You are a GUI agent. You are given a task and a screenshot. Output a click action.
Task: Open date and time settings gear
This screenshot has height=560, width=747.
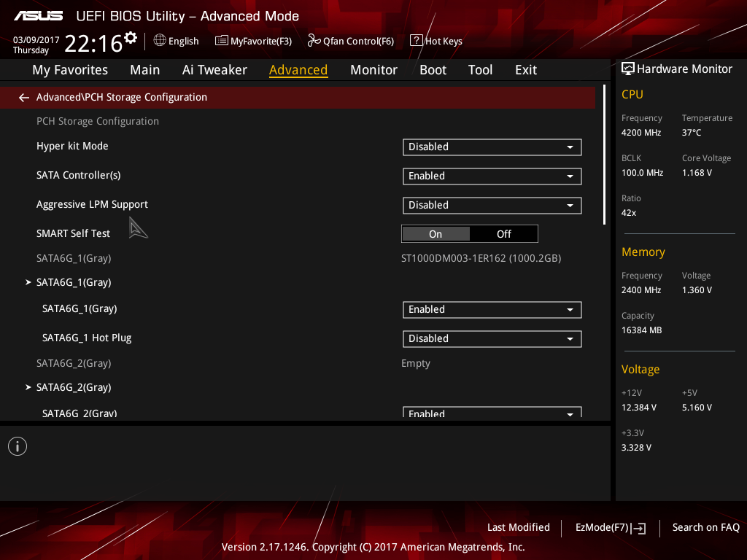pos(130,38)
